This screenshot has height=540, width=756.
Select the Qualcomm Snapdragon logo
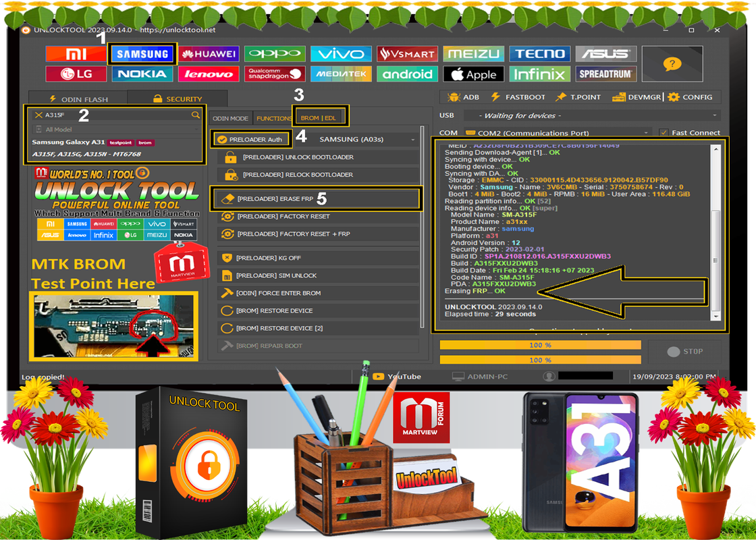pyautogui.click(x=275, y=74)
